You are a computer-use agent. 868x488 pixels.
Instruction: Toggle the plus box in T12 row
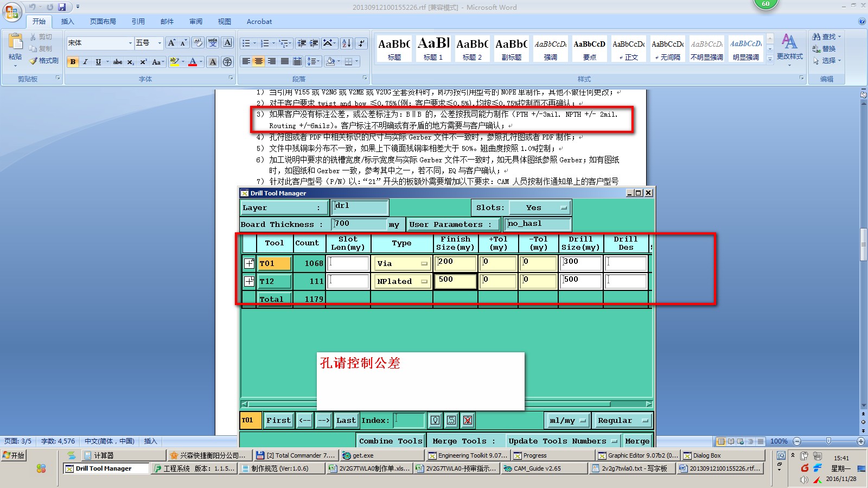249,281
